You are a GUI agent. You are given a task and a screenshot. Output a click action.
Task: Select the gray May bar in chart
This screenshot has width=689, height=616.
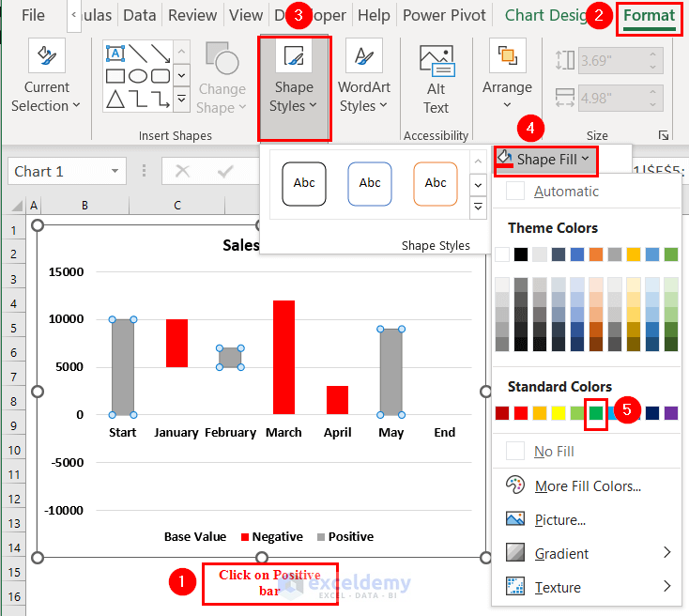(390, 372)
